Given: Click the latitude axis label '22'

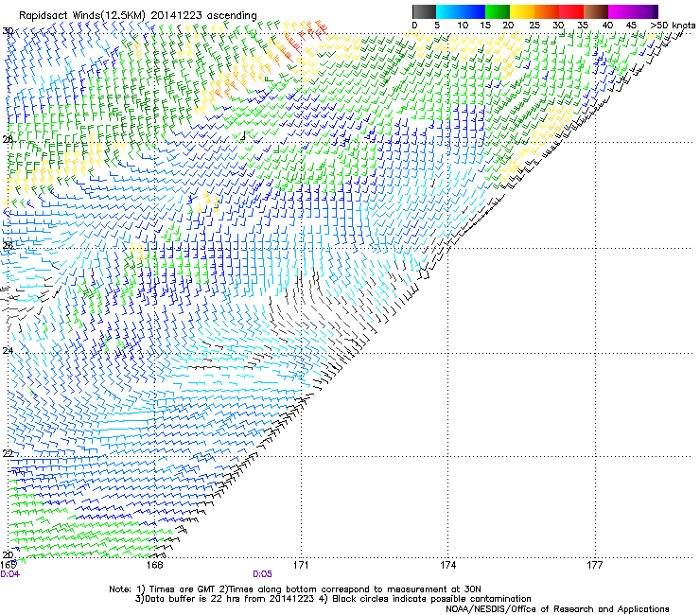Looking at the screenshot, I should [8, 453].
